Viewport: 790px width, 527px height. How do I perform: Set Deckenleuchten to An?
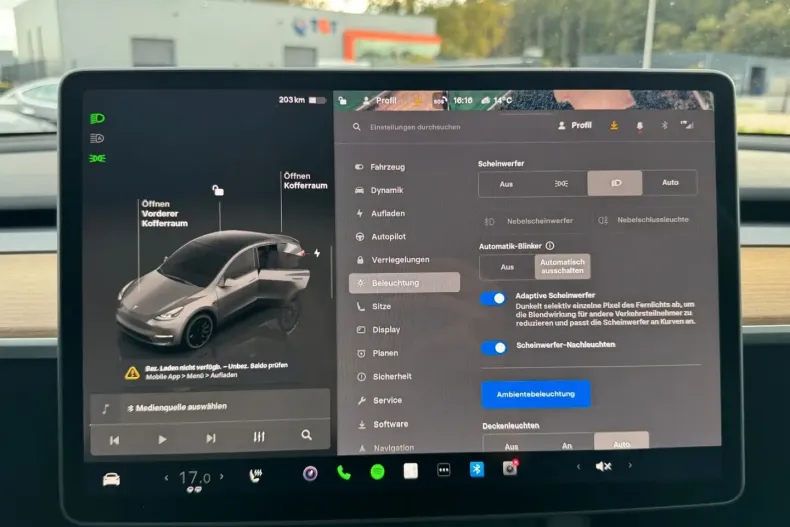point(567,444)
